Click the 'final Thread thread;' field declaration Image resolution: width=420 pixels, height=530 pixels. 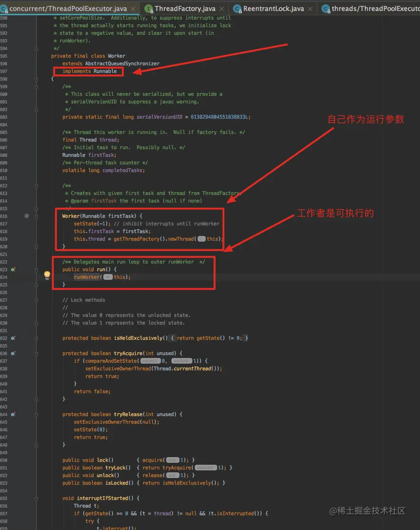click(x=91, y=140)
